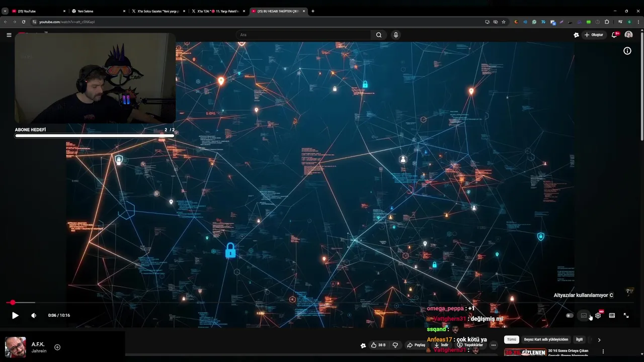Image resolution: width=644 pixels, height=362 pixels.
Task: Search by voice microphone icon
Action: pos(396,35)
